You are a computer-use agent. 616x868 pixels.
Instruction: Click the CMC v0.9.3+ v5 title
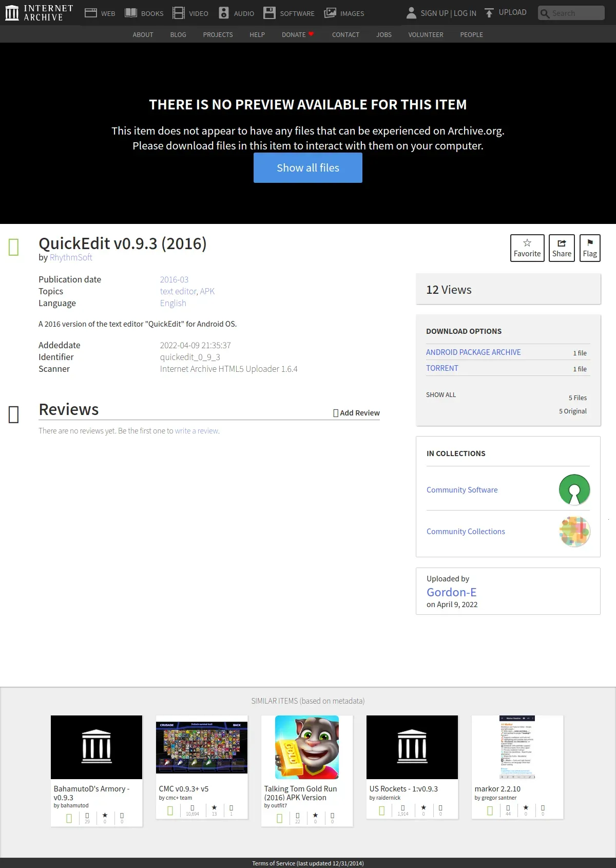pyautogui.click(x=184, y=789)
